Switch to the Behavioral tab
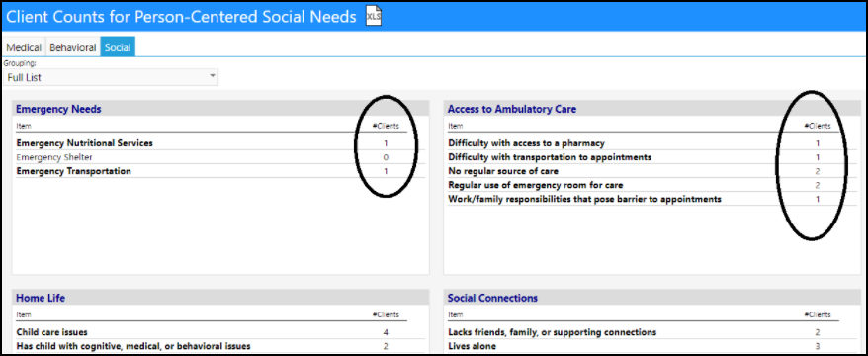868x356 pixels. click(72, 47)
